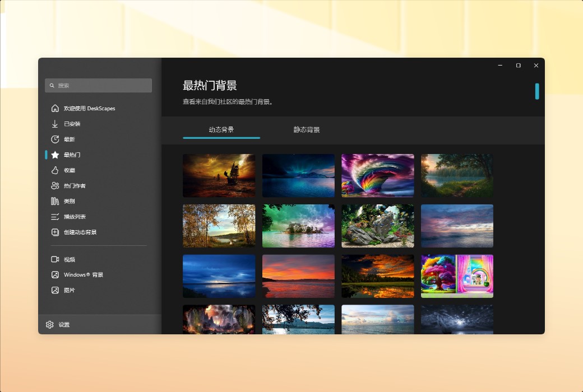Select the 已安装 download icon in sidebar
Image resolution: width=583 pixels, height=392 pixels.
54,124
